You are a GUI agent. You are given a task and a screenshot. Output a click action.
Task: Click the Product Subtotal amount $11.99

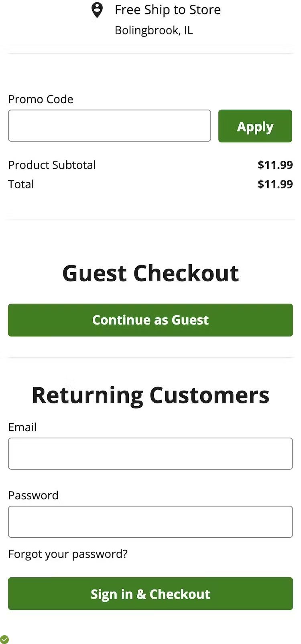click(x=275, y=165)
